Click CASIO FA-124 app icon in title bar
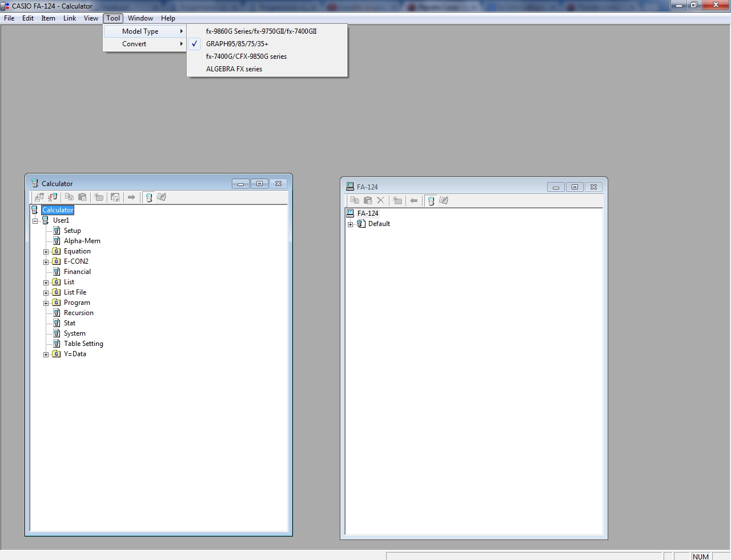 (x=5, y=6)
